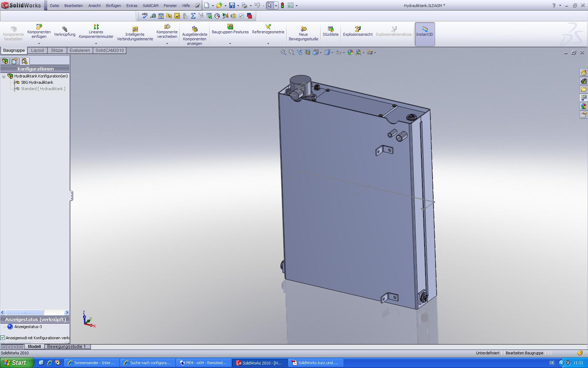Click the Windows Start button
The height and width of the screenshot is (368, 588).
(17, 363)
